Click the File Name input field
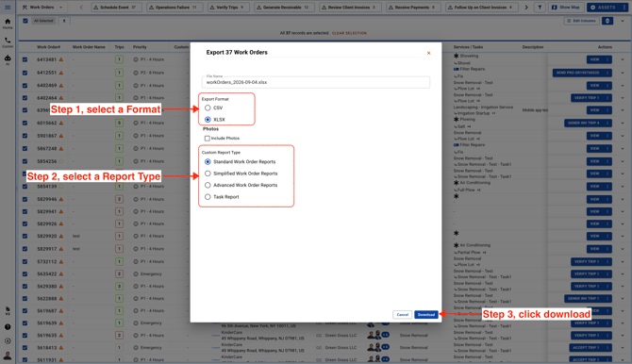The width and height of the screenshot is (632, 364). [x=316, y=82]
